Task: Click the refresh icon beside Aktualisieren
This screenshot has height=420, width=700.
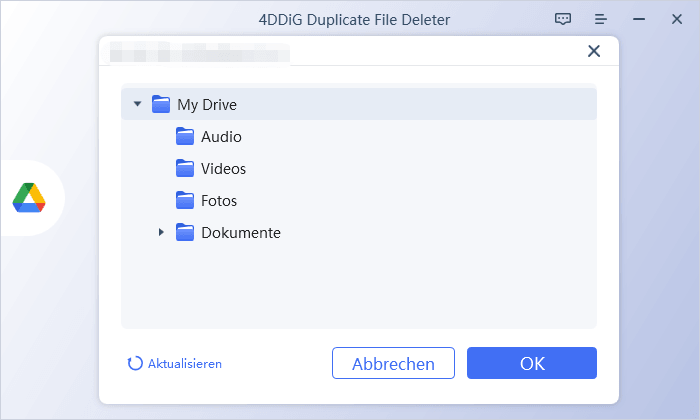Action: coord(135,364)
